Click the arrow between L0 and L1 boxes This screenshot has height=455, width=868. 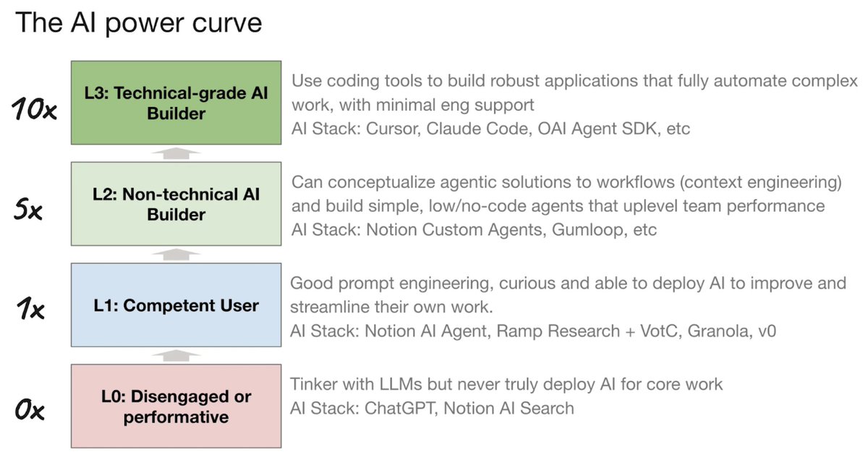[x=175, y=355]
